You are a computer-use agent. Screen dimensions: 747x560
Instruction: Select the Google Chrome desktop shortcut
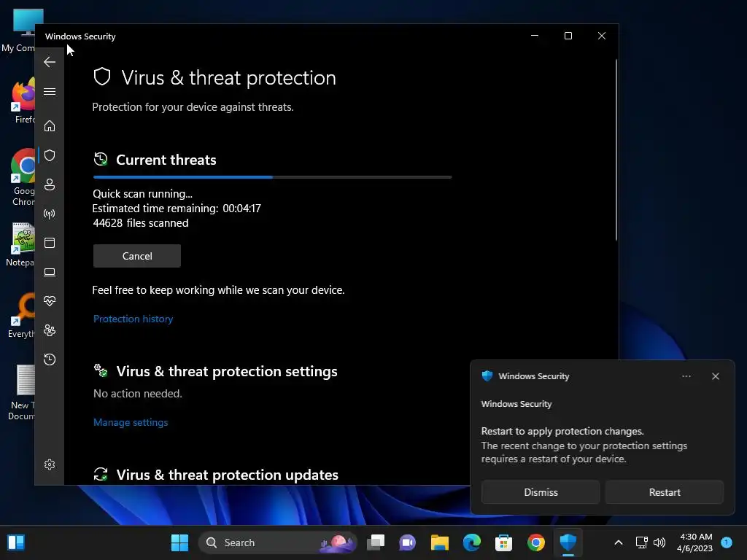22,177
